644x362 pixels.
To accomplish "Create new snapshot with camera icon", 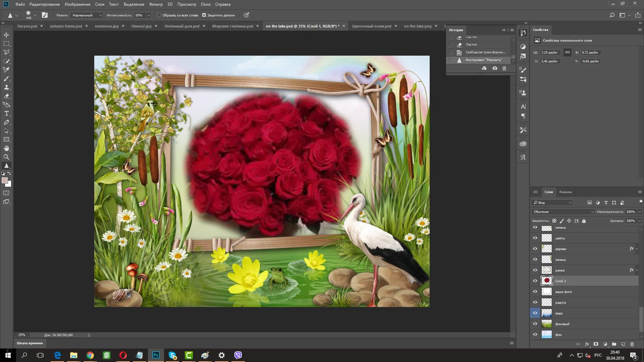I will point(495,68).
